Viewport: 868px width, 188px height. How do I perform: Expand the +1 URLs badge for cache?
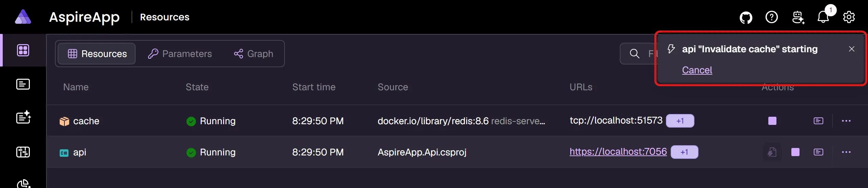click(x=680, y=121)
